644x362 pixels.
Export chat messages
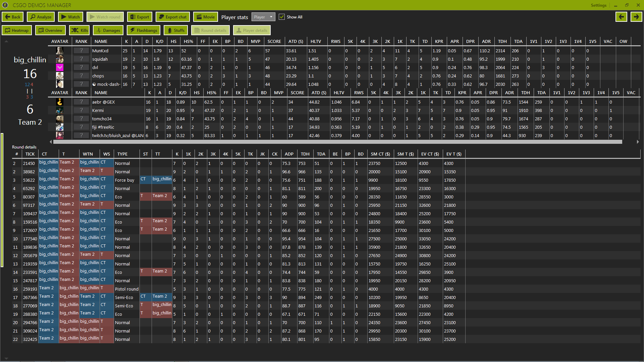tap(172, 17)
